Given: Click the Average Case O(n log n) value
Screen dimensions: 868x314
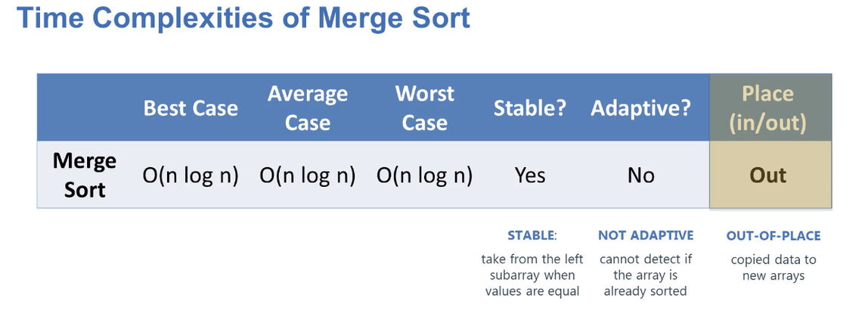Looking at the screenshot, I should [308, 176].
